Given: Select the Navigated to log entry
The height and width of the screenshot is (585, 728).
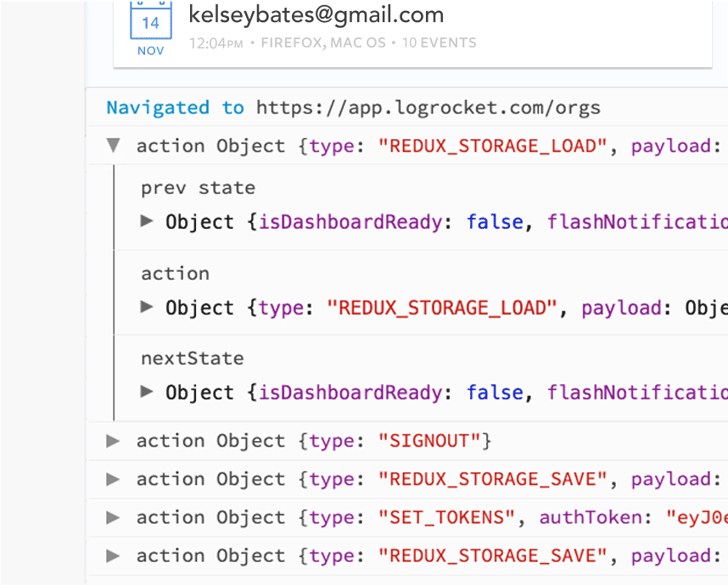Looking at the screenshot, I should (408, 107).
